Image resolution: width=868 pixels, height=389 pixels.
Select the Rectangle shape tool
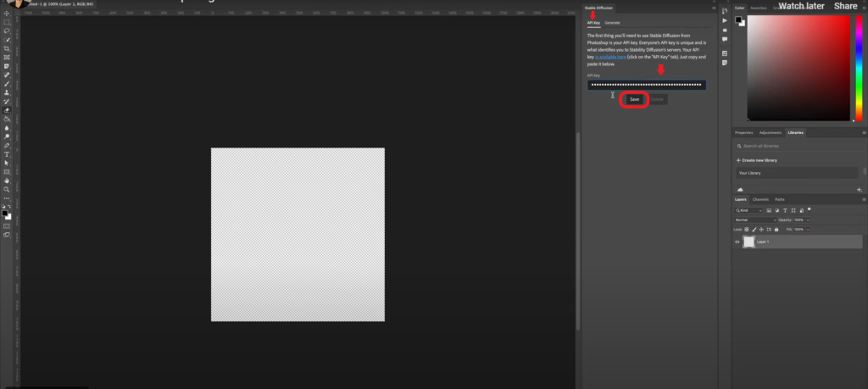point(7,172)
